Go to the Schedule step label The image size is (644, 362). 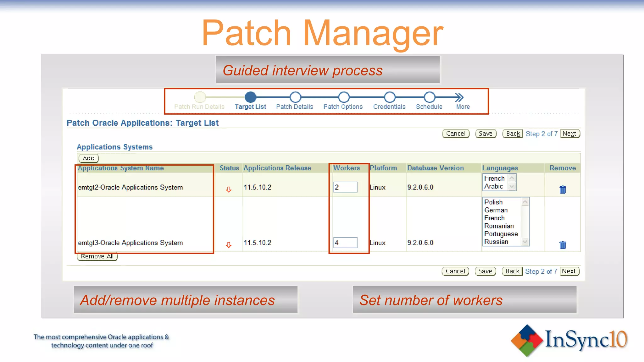[x=429, y=107]
